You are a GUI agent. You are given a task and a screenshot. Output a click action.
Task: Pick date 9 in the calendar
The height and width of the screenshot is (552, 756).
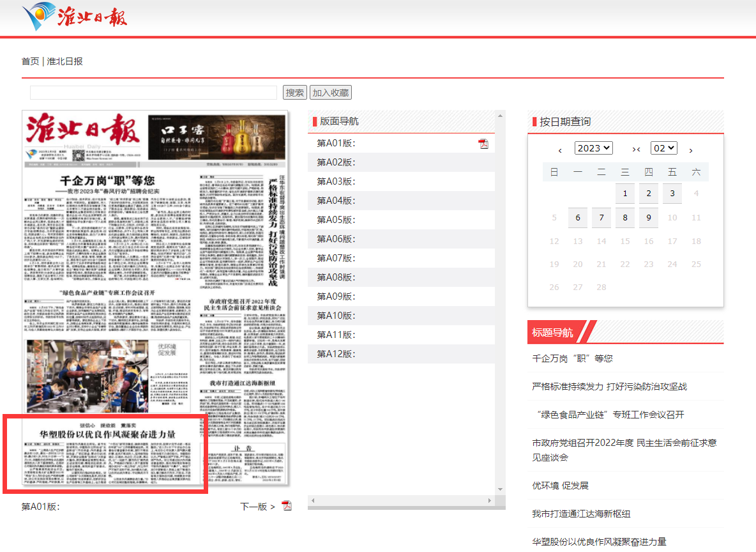pyautogui.click(x=649, y=218)
